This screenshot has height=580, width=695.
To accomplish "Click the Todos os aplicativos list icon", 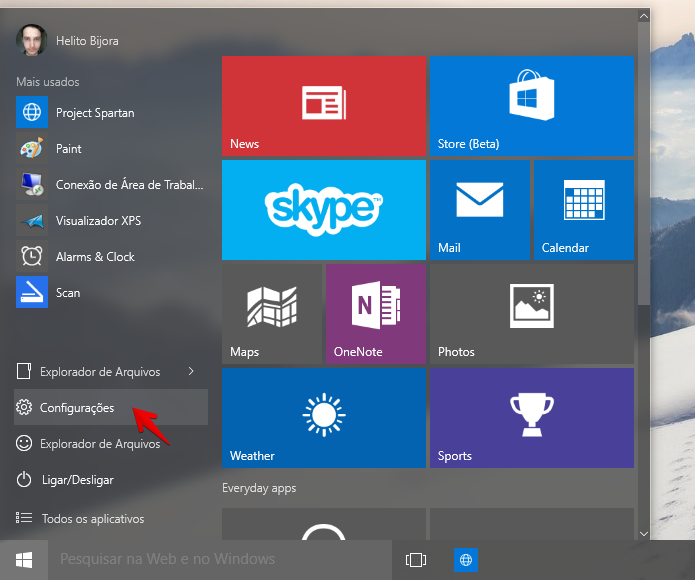I will point(24,518).
